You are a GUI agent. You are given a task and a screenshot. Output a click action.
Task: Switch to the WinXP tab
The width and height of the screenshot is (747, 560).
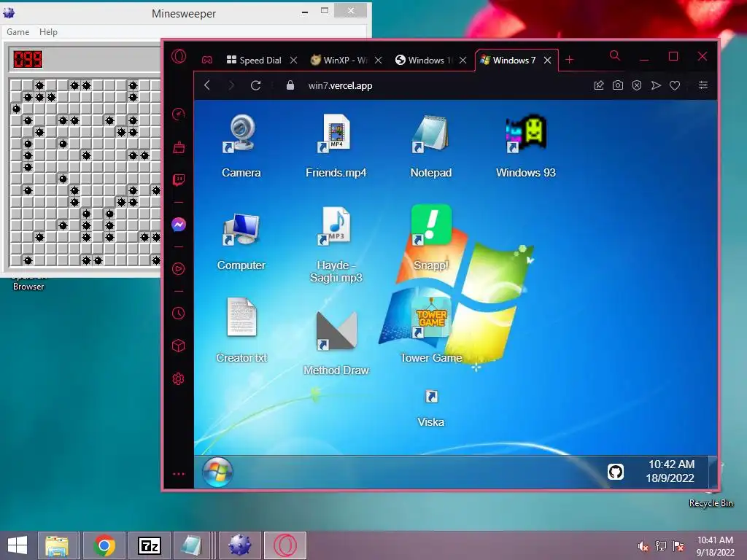(x=338, y=60)
